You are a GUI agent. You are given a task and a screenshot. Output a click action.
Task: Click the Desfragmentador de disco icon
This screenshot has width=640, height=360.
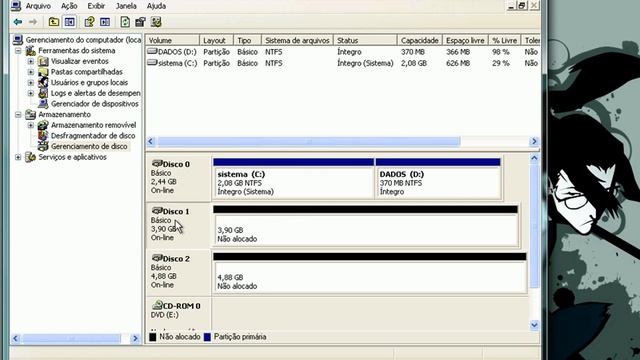(43, 136)
